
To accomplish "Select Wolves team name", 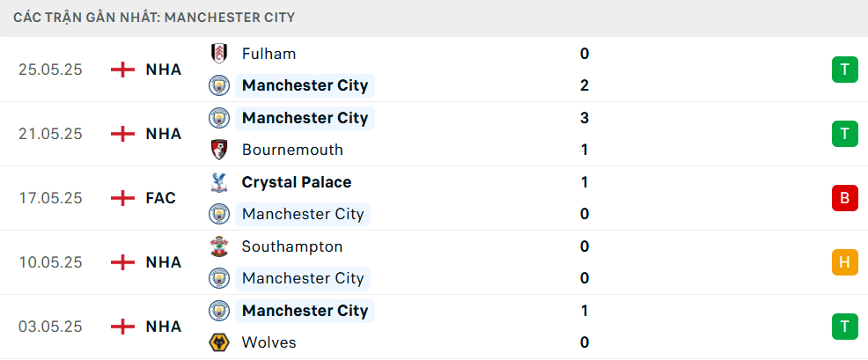I will [269, 342].
